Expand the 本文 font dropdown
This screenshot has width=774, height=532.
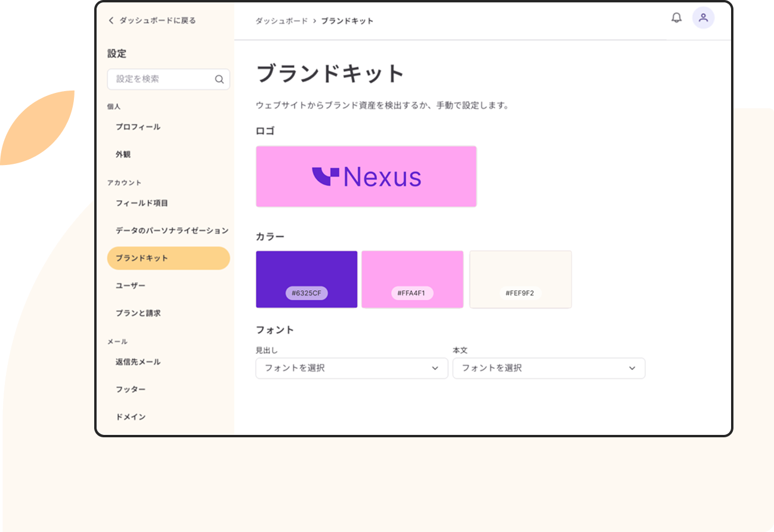coord(549,368)
